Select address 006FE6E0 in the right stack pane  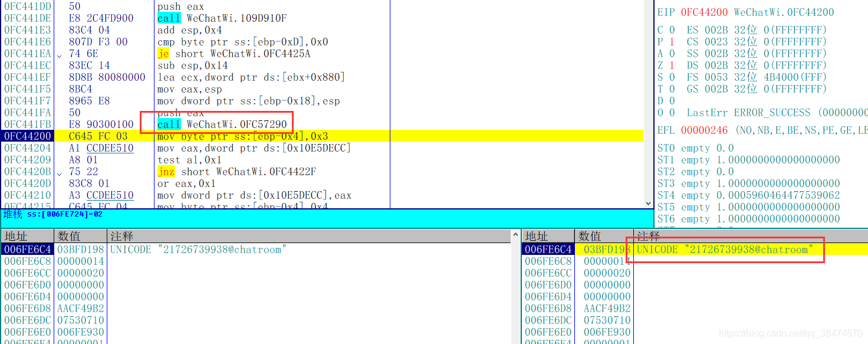tap(548, 332)
